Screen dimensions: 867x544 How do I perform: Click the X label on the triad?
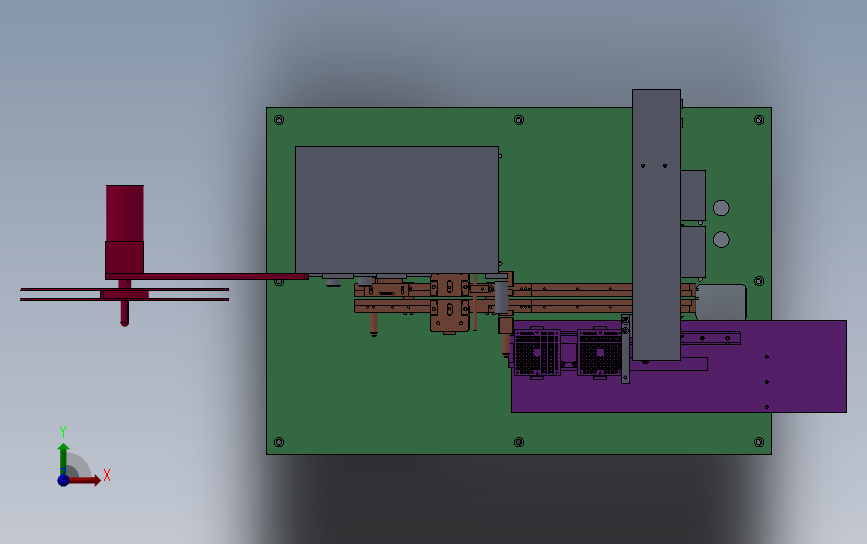[x=107, y=475]
